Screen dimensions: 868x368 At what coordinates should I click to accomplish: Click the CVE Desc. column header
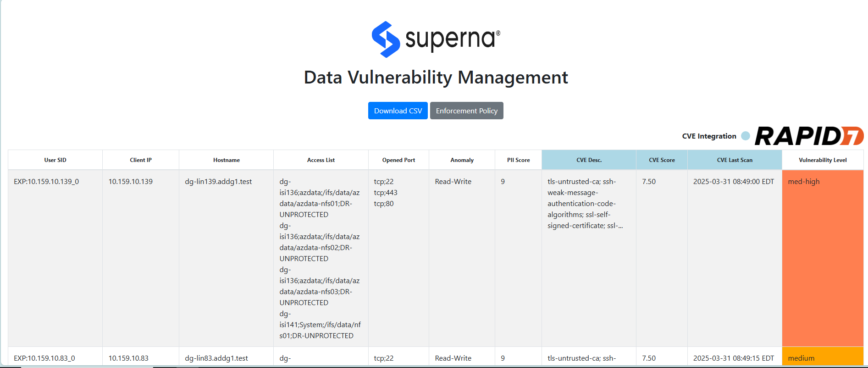pos(589,160)
